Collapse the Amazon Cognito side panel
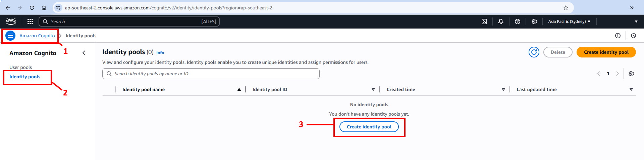This screenshot has height=160, width=644. [84, 53]
